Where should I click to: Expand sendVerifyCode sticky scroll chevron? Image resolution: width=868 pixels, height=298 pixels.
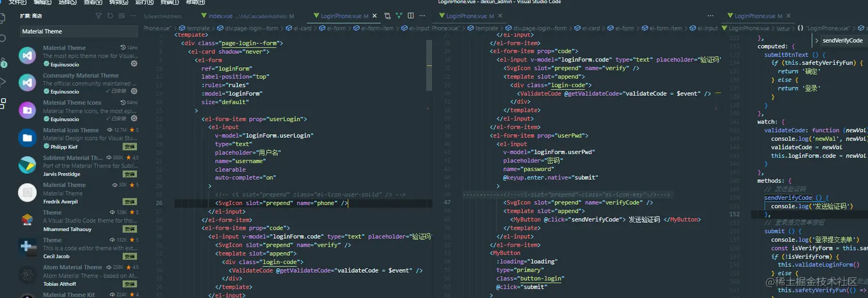tap(817, 40)
